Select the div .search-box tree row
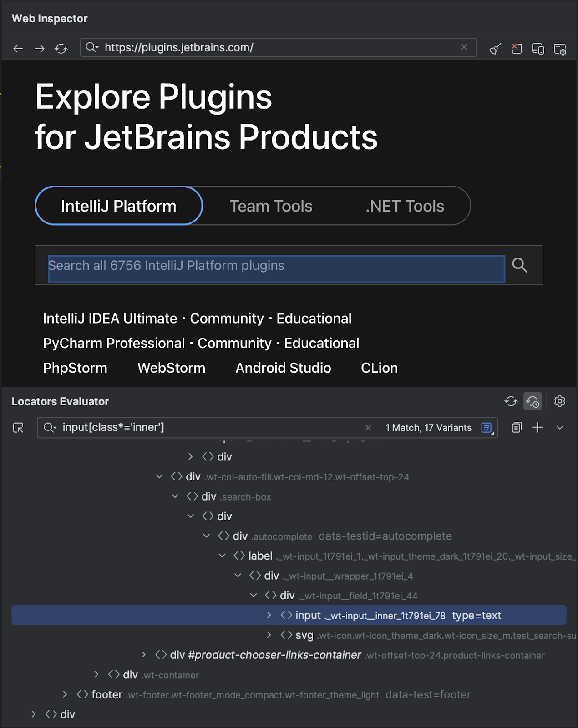This screenshot has height=728, width=578. tap(289, 496)
